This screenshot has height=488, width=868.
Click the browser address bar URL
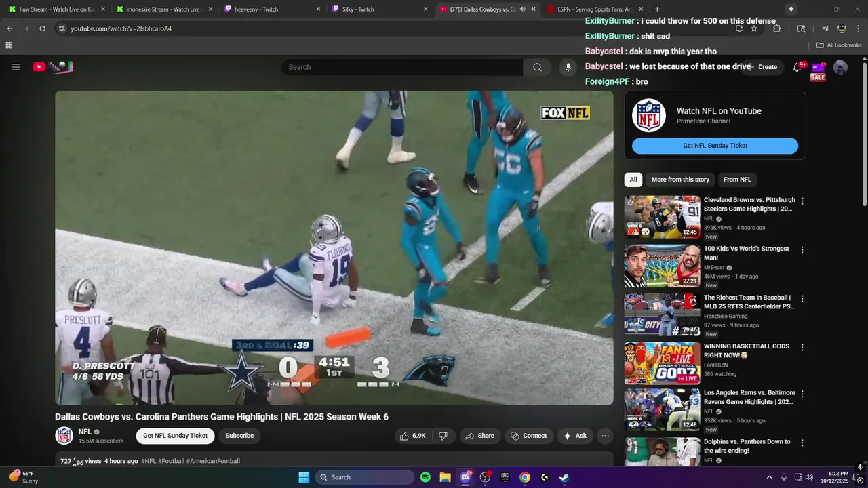[x=121, y=28]
